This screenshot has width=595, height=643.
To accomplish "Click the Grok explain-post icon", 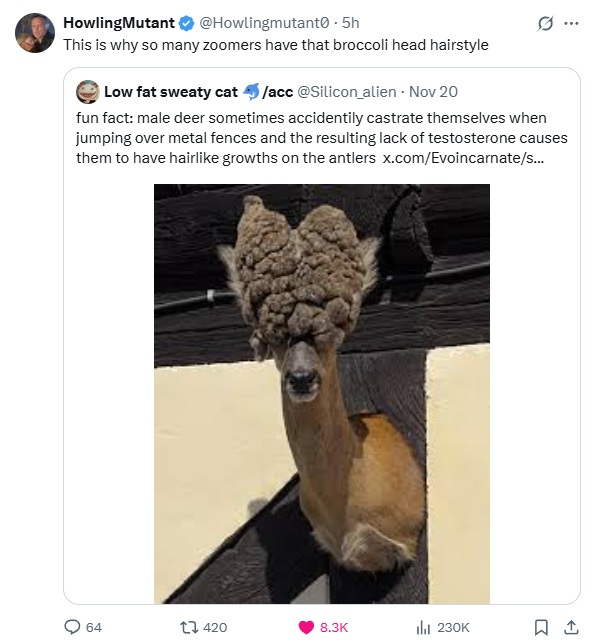I will (x=545, y=24).
